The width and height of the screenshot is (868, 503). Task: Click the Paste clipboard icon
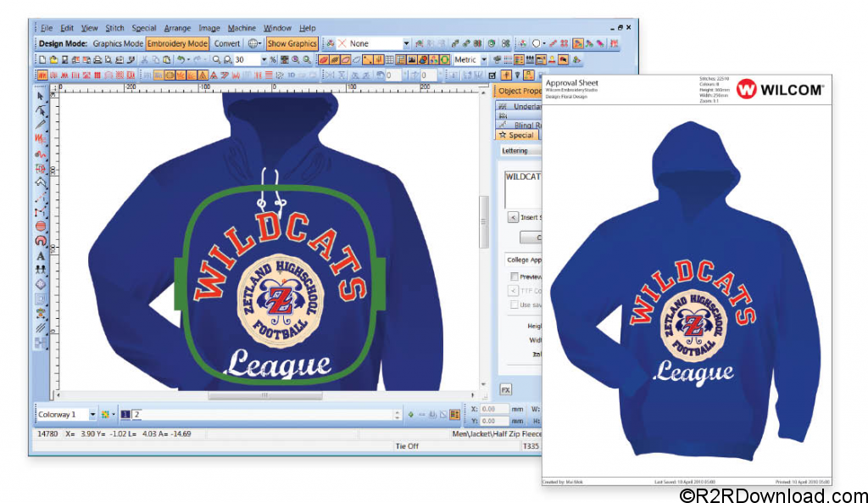(x=167, y=60)
